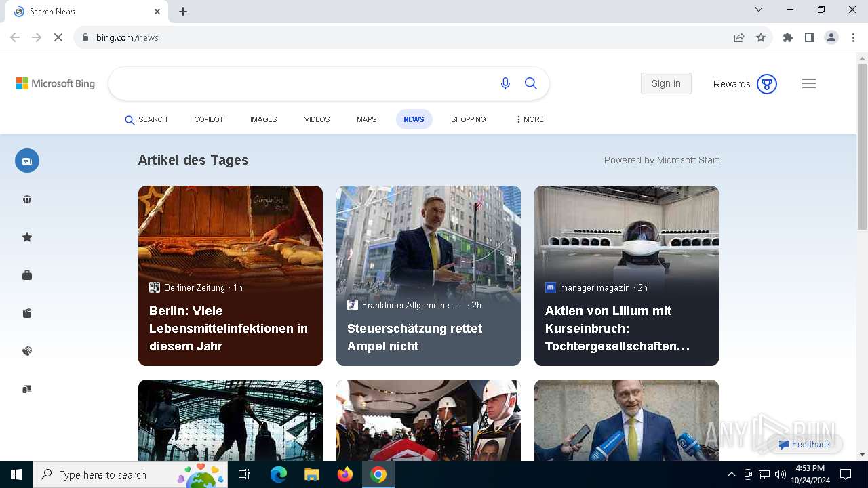Select the NEWS tab
The image size is (868, 488).
(x=414, y=119)
